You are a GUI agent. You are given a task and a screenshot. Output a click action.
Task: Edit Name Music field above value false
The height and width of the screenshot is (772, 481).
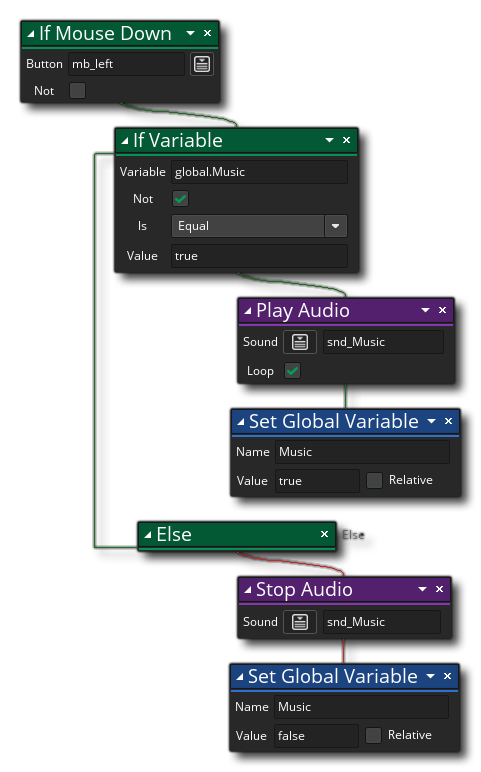[x=361, y=707]
